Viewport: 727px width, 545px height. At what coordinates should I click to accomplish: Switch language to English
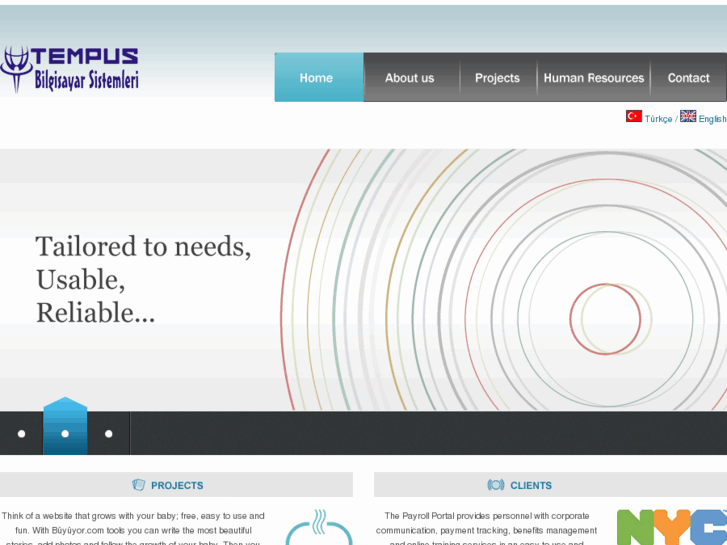[713, 119]
